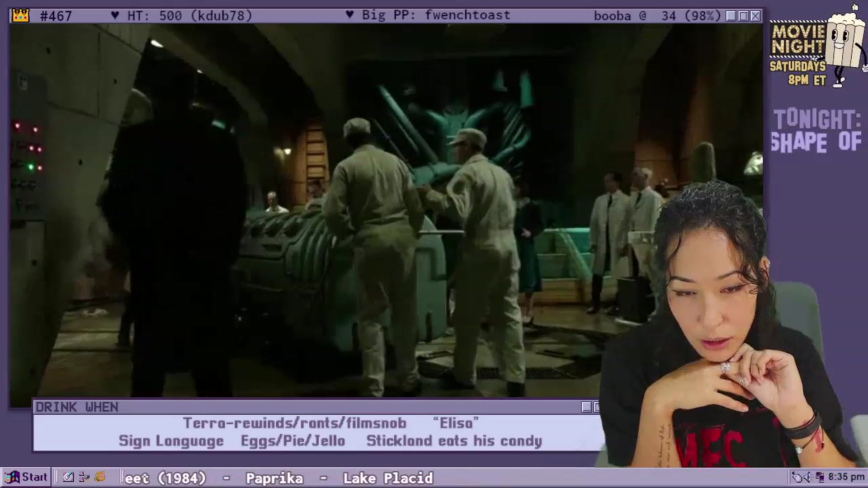Click the 'SATURDAYS 8PM ET' text
The width and height of the screenshot is (868, 488).
point(798,73)
